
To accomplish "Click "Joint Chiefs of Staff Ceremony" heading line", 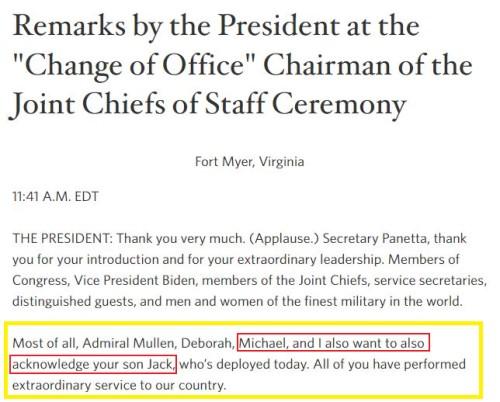I will [x=208, y=104].
